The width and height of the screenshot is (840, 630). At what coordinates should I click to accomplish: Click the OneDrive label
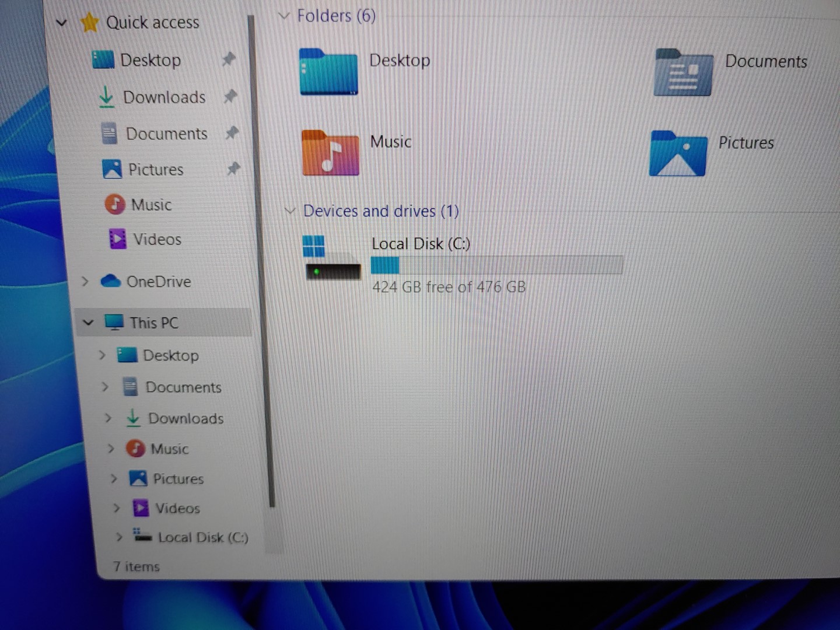(159, 282)
